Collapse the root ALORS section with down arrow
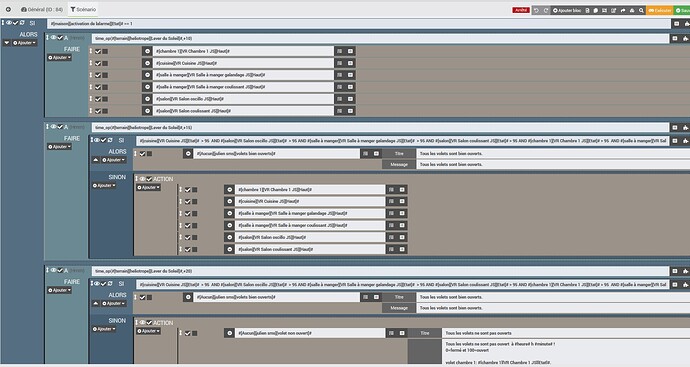Screen dimensions: 690x367 click(x=7, y=43)
